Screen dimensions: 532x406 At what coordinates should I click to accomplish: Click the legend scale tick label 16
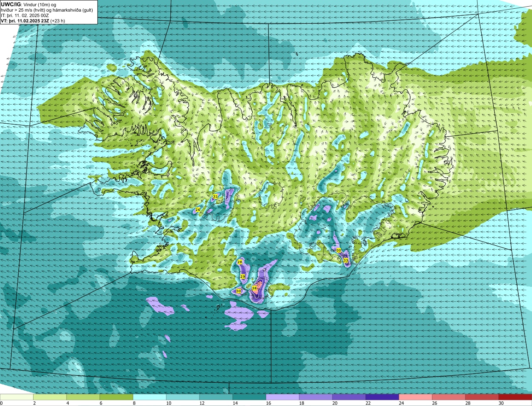(268, 403)
